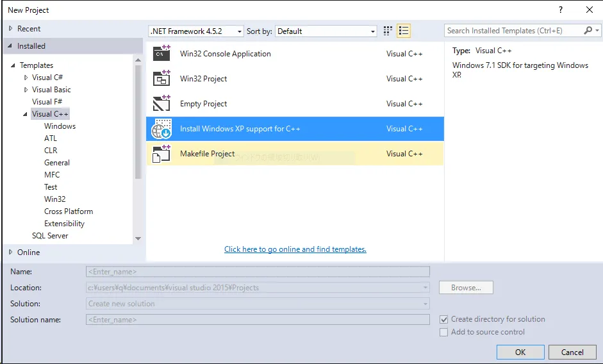Click the Makefile Project template icon
Image resolution: width=603 pixels, height=364 pixels.
click(x=161, y=154)
